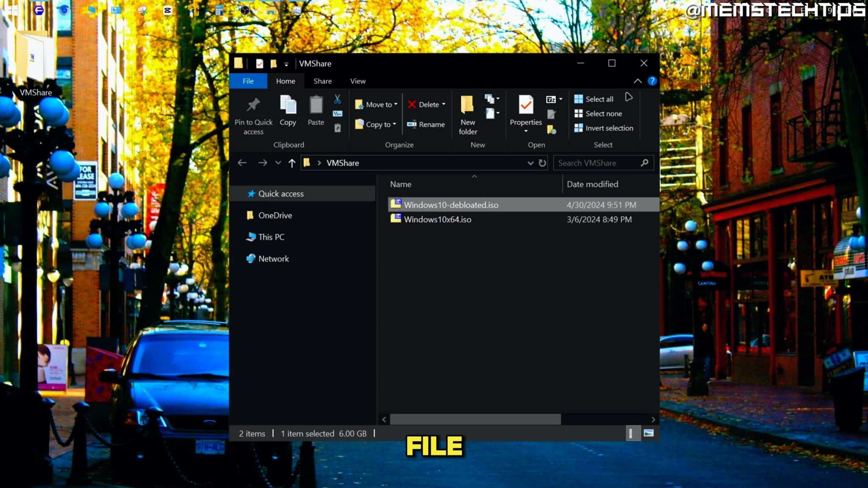Click the New folder icon in title bar
Screen dimensions: 868x488
273,64
